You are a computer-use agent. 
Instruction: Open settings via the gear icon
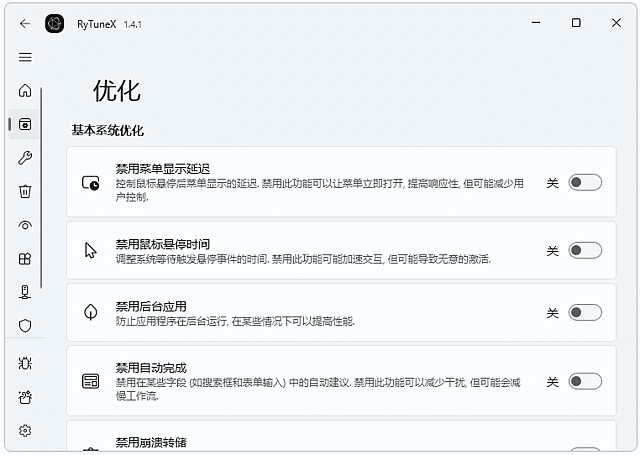click(25, 430)
